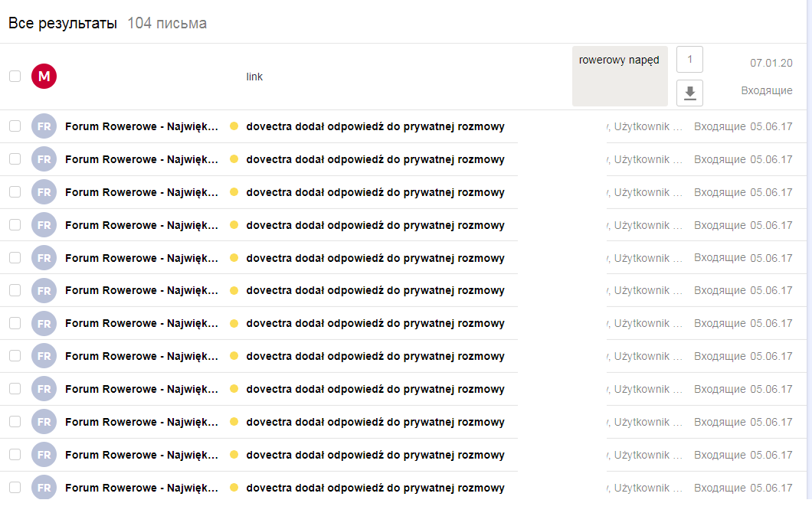Click the date 07.01.20
This screenshot has height=513, width=812.
pos(771,63)
